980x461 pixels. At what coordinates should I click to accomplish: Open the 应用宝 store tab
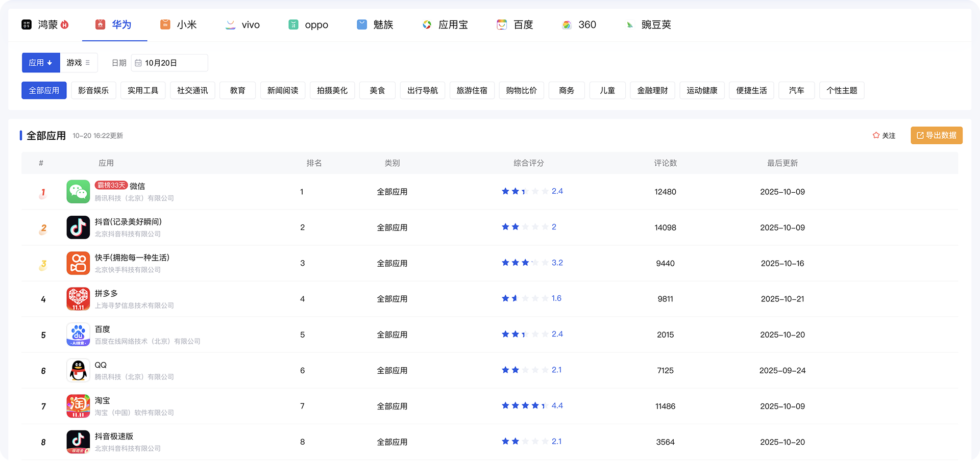tap(445, 24)
